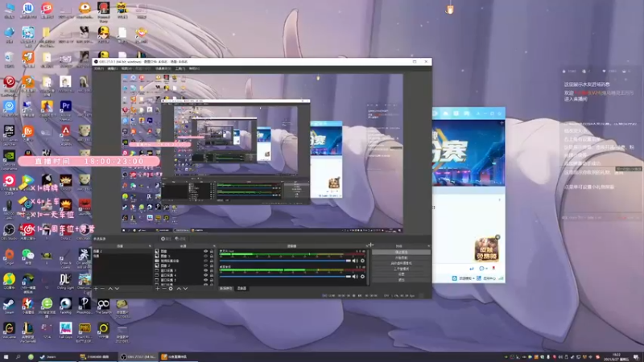Image resolution: width=644 pixels, height=362 pixels.
Task: Open the WeChat desktop icon
Action: tap(28, 256)
